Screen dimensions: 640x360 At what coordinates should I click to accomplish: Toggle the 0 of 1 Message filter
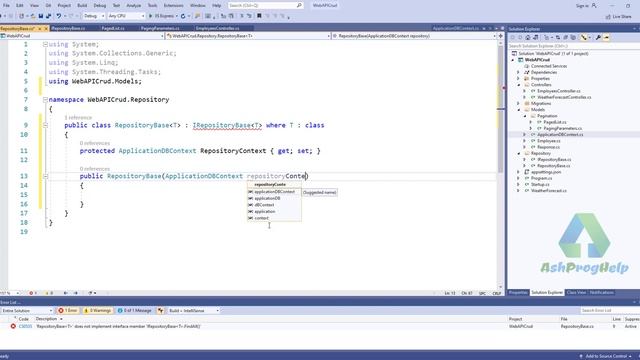coord(135,311)
